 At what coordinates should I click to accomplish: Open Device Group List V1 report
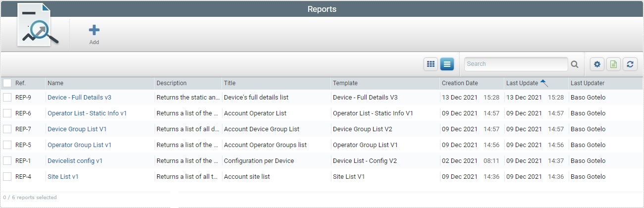(77, 129)
